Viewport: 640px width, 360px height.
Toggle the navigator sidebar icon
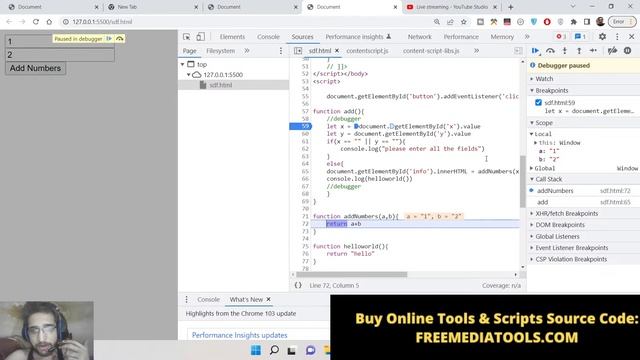(x=298, y=51)
